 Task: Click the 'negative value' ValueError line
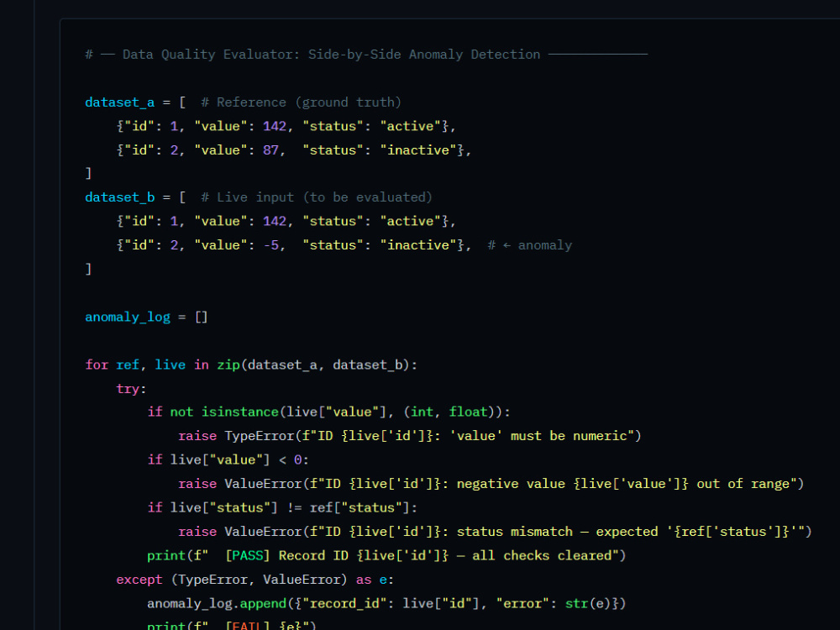click(x=491, y=485)
